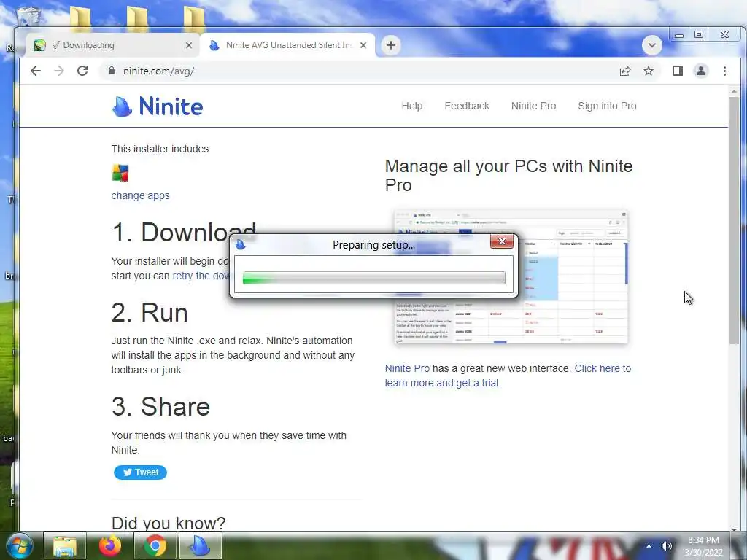
Task: Click the change apps link
Action: 140,195
